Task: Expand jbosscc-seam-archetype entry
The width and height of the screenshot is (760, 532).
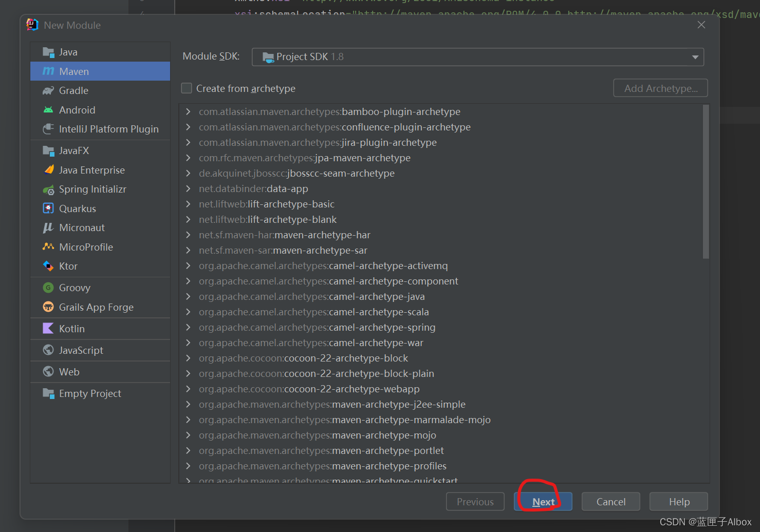Action: 188,173
